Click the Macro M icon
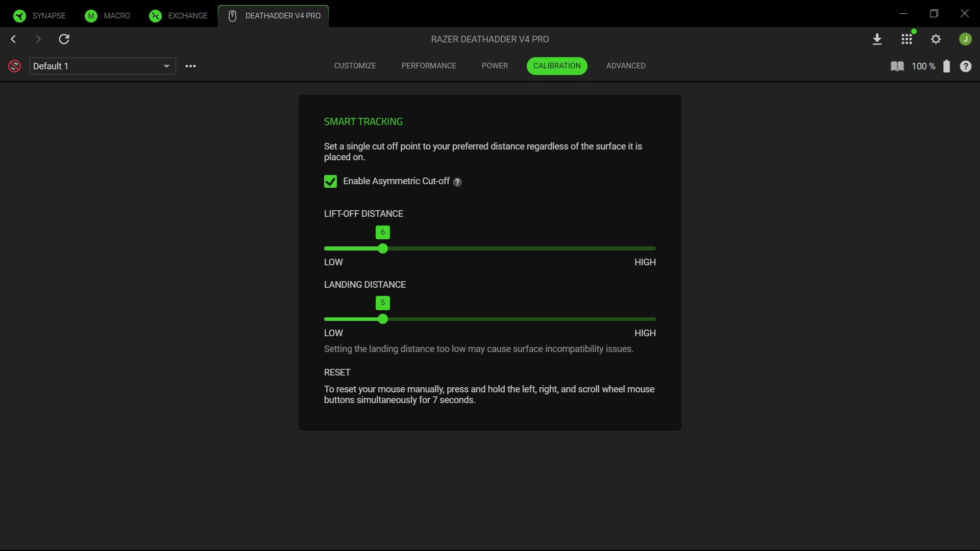980x551 pixels. tap(91, 16)
